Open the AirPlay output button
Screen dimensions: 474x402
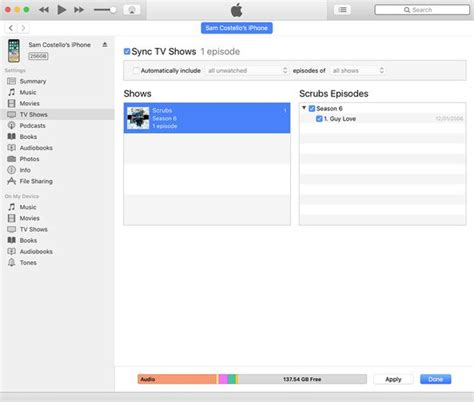click(x=132, y=10)
